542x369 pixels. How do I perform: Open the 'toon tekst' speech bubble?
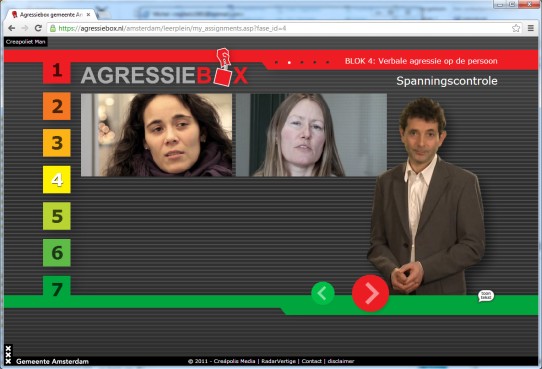point(486,296)
